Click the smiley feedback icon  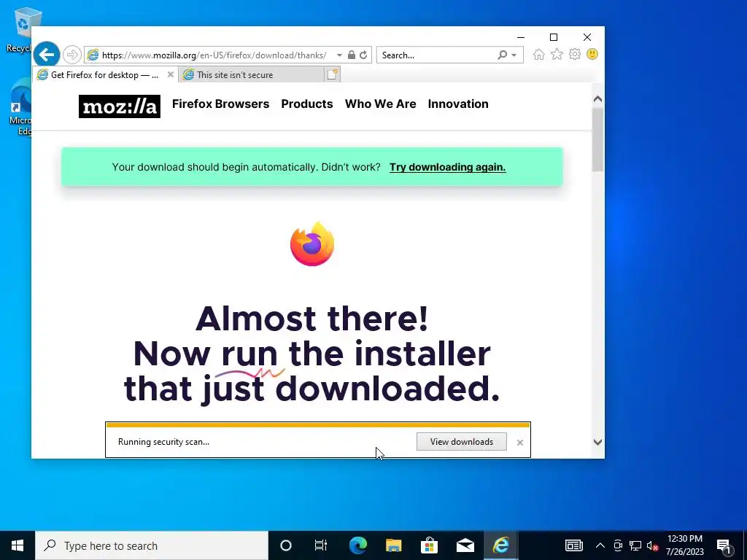tap(592, 54)
